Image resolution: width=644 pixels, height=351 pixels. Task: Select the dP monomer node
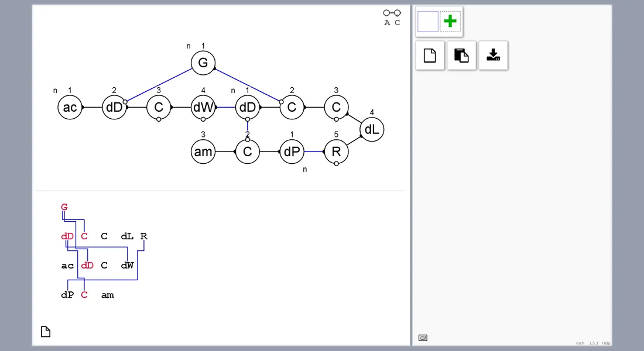coord(292,152)
